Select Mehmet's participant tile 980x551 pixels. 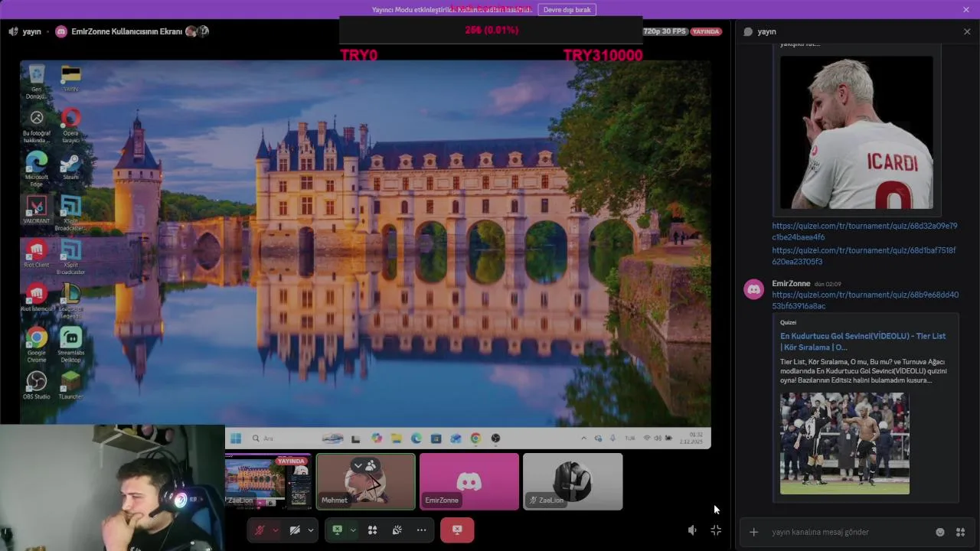366,481
